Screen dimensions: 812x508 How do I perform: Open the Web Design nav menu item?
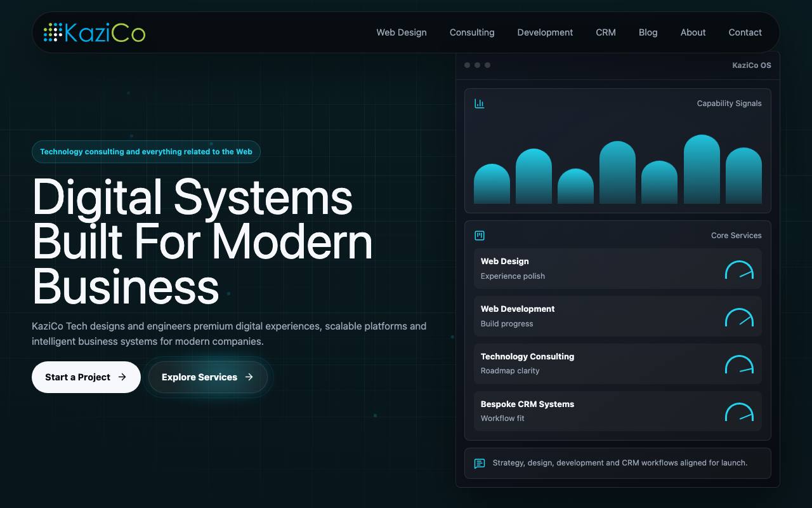pyautogui.click(x=402, y=32)
